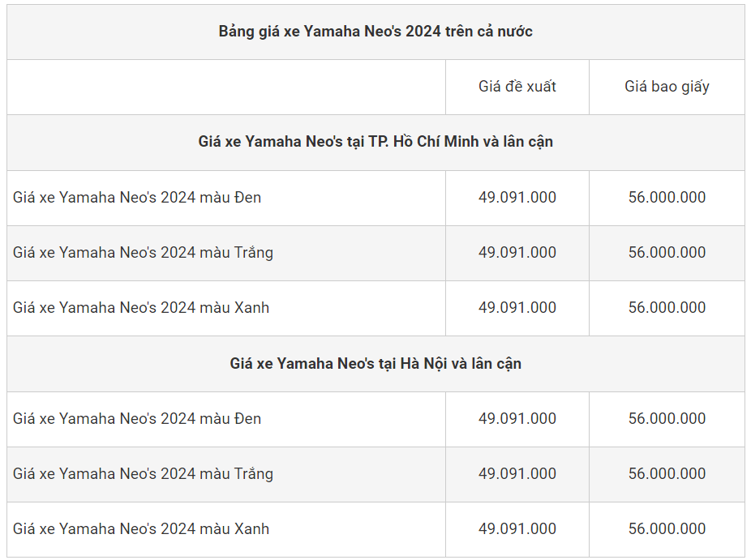This screenshot has height=560, width=751.
Task: Select the "màu Đen" row label under Hồ Chí Minh
Action: 137,197
